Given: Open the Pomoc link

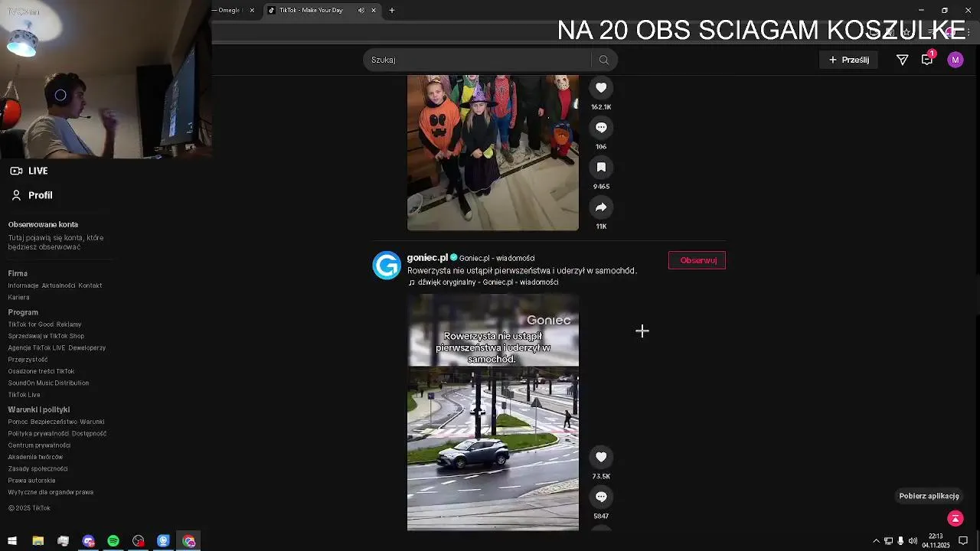Looking at the screenshot, I should [18, 422].
